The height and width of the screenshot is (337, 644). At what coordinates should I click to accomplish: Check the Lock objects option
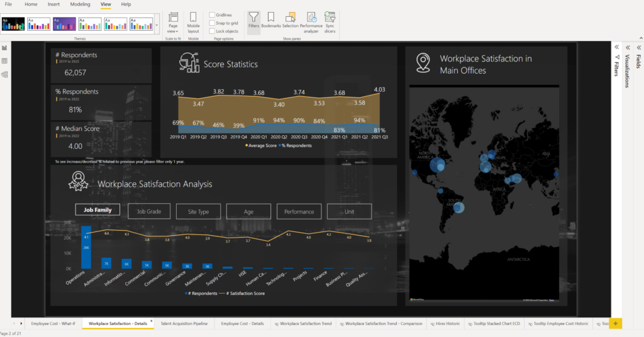point(212,31)
